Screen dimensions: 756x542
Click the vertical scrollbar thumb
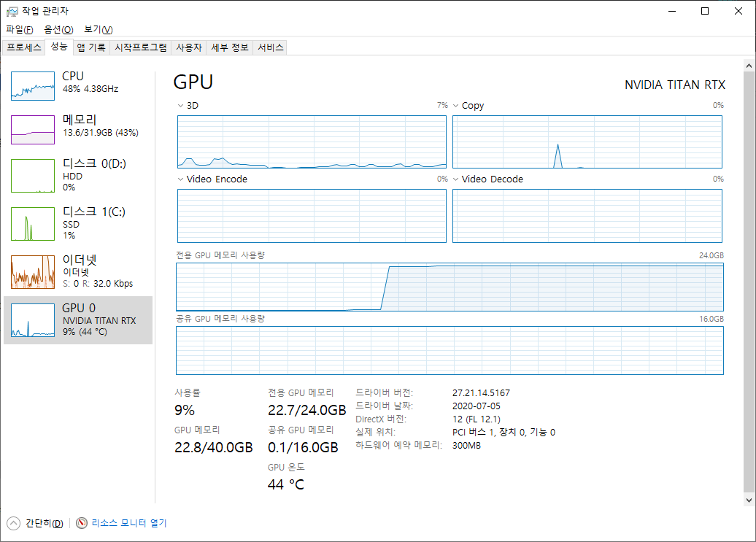tap(749, 282)
